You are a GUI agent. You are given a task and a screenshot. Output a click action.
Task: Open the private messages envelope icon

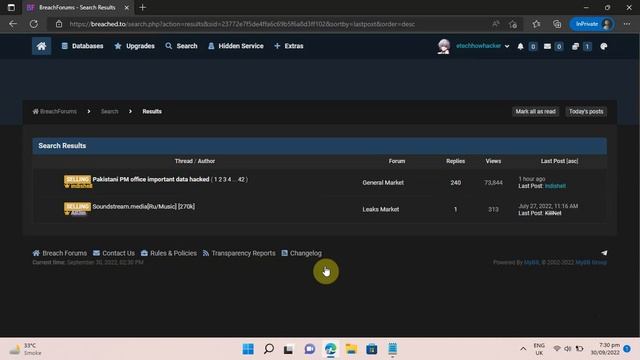pos(547,47)
